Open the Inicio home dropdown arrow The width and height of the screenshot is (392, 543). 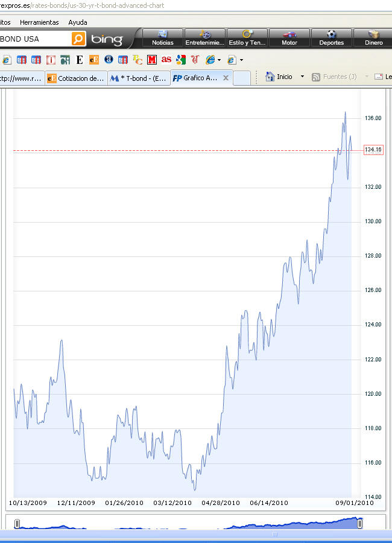303,77
